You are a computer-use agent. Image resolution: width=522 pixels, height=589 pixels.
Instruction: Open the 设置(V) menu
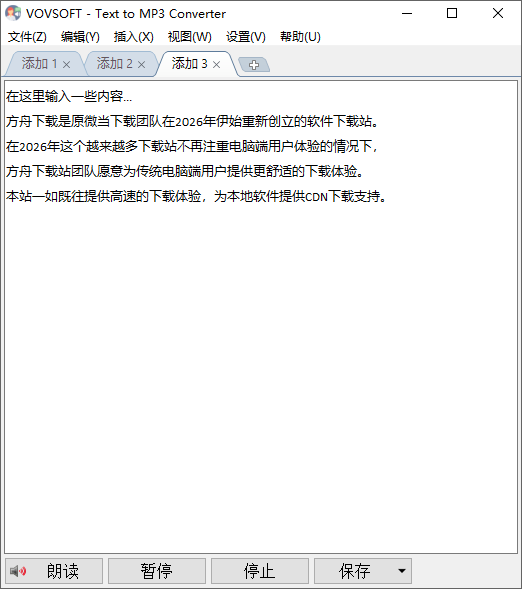click(246, 37)
